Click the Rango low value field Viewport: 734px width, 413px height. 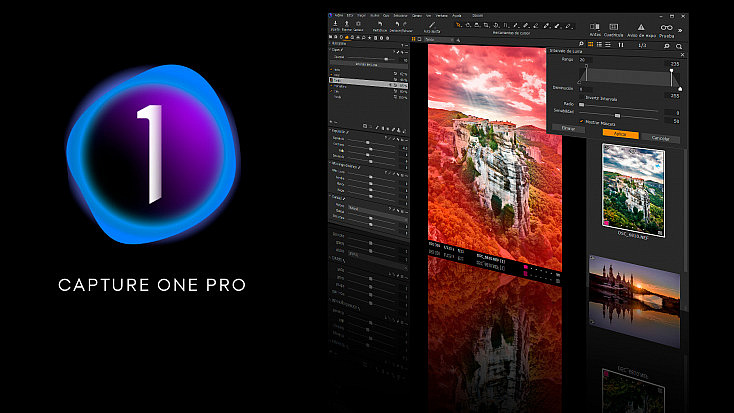click(x=585, y=60)
